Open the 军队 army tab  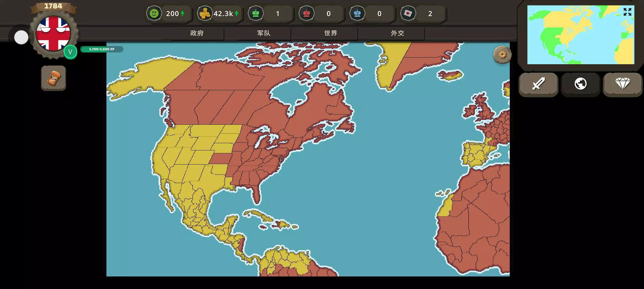pos(264,33)
